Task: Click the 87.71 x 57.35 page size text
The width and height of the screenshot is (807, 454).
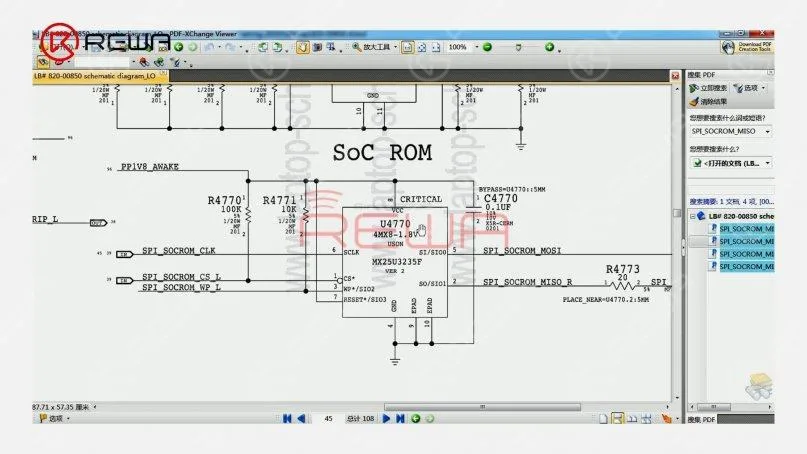Action: click(x=61, y=407)
